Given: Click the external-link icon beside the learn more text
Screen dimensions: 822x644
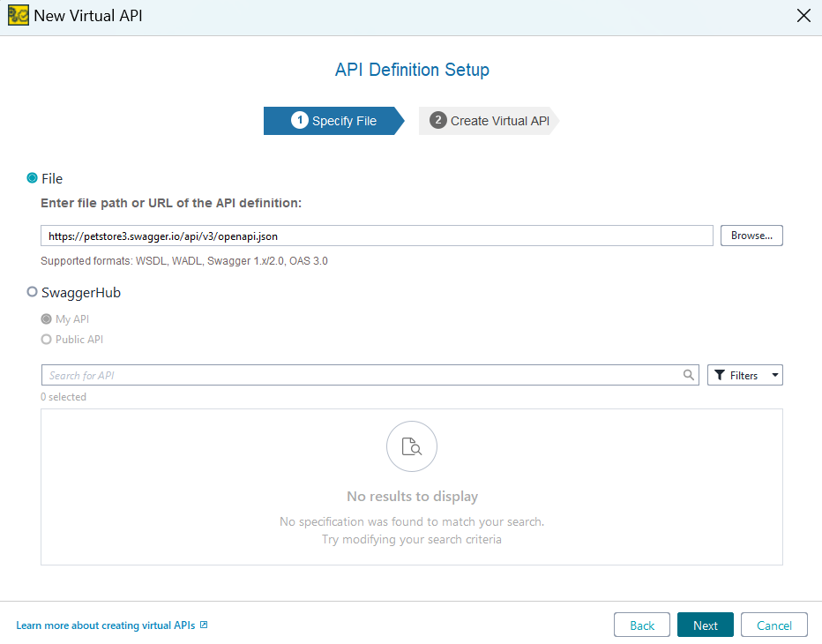Looking at the screenshot, I should pyautogui.click(x=203, y=624).
